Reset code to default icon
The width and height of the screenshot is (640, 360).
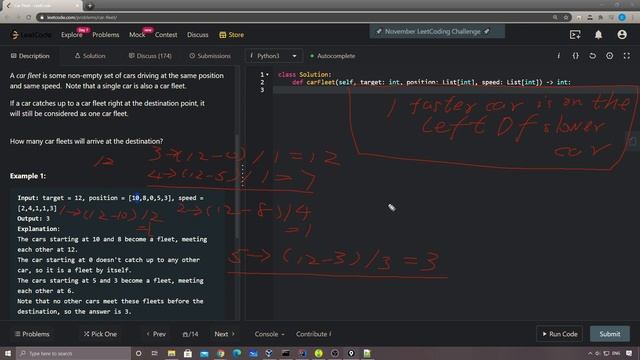[x=592, y=56]
